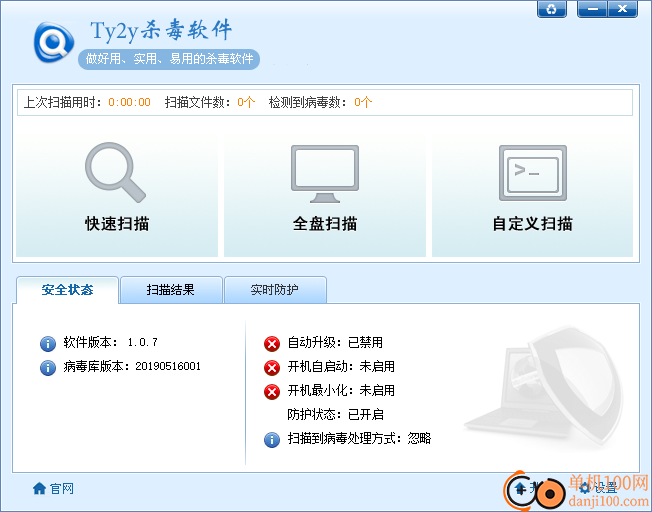This screenshot has width=652, height=512.
Task: Click the red X icon beside 开机最小化
Action: point(272,392)
